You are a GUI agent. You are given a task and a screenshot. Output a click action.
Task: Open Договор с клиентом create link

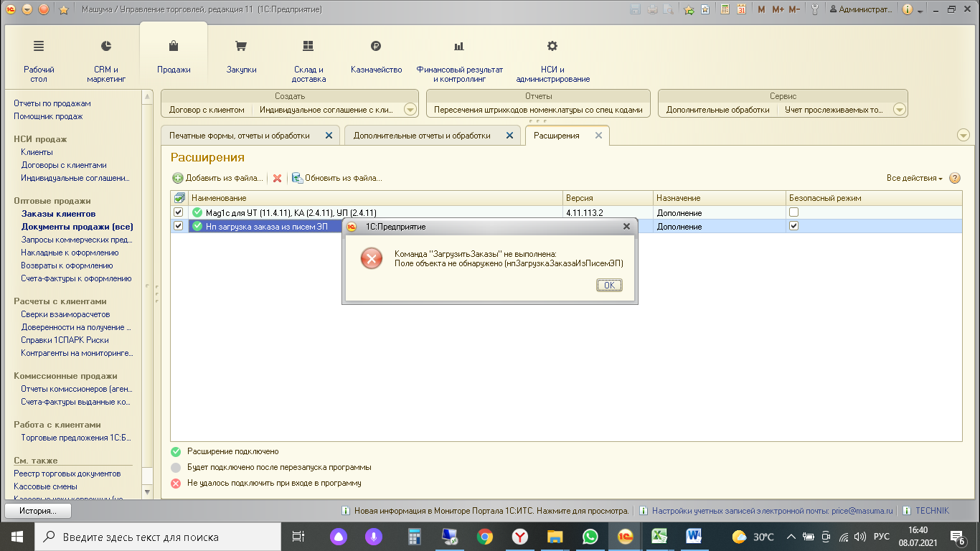207,110
